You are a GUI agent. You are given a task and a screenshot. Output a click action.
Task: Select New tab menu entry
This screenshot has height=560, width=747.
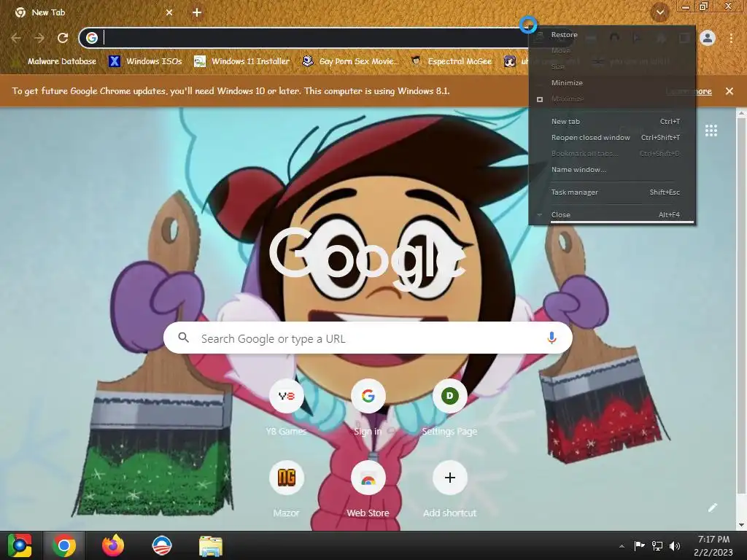pos(612,122)
